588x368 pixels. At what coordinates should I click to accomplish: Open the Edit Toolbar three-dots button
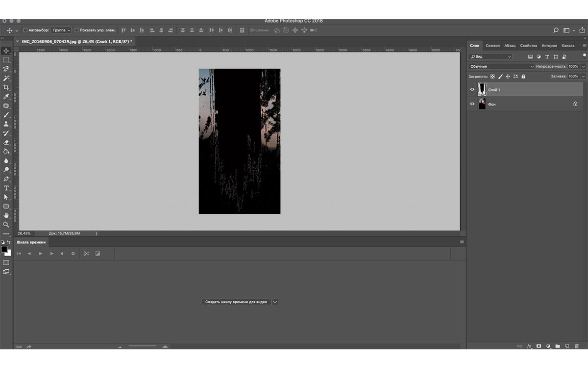(6, 234)
